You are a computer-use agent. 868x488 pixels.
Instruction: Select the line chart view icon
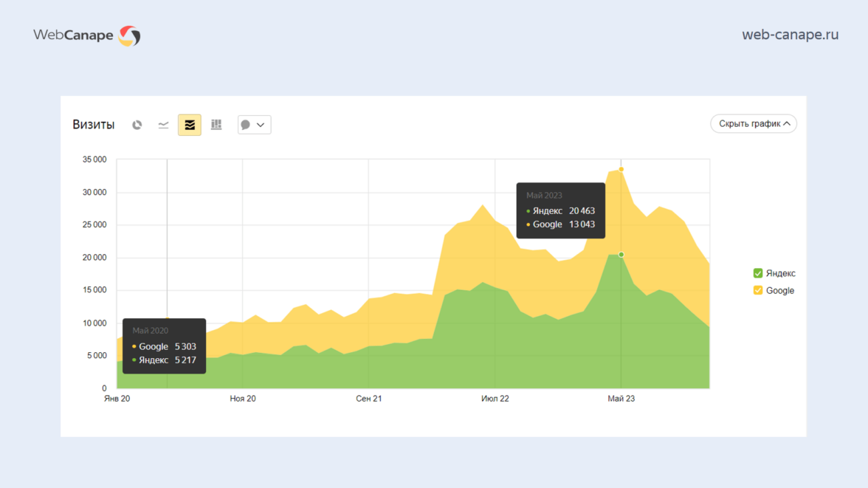[x=163, y=125]
